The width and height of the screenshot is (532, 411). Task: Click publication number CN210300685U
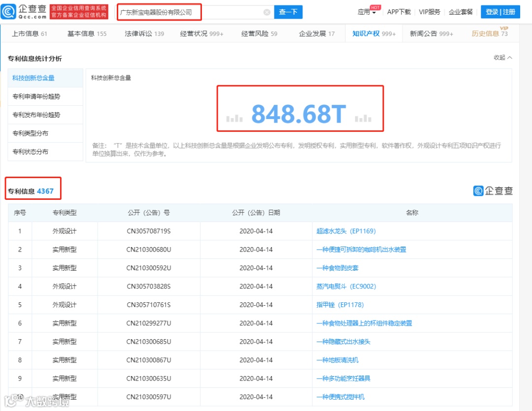point(149,342)
